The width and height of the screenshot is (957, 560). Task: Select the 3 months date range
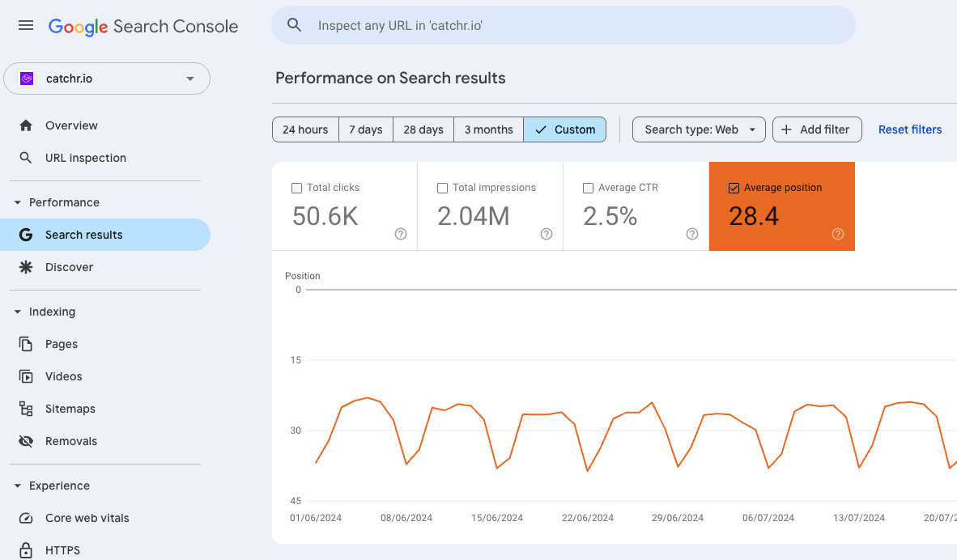(x=488, y=129)
